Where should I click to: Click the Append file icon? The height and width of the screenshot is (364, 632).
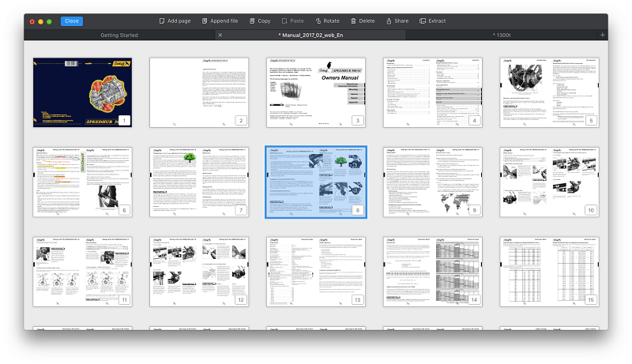point(205,21)
